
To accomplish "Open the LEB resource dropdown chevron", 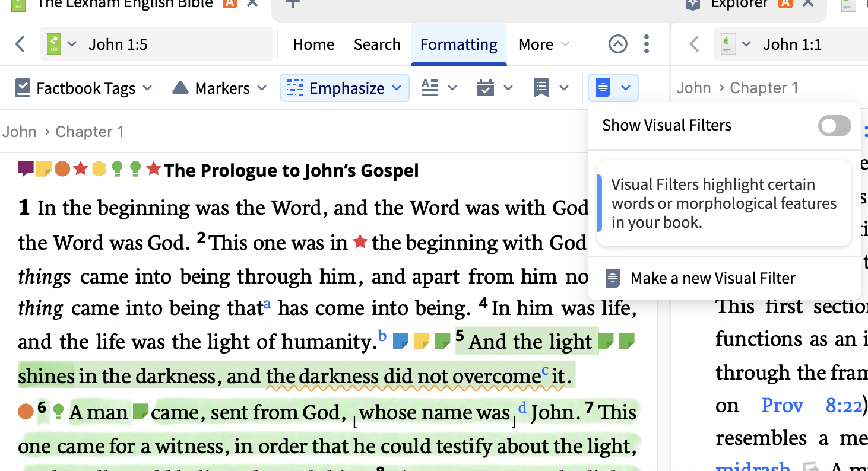I will tap(72, 44).
